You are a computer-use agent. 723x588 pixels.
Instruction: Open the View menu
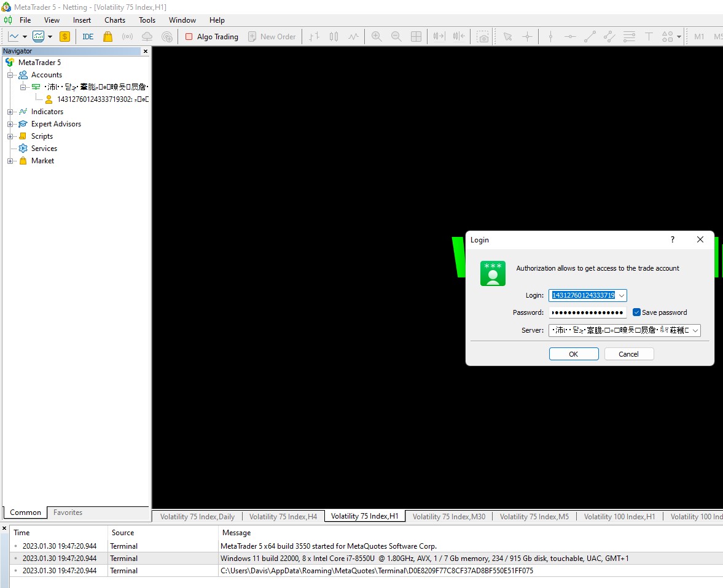[52, 20]
